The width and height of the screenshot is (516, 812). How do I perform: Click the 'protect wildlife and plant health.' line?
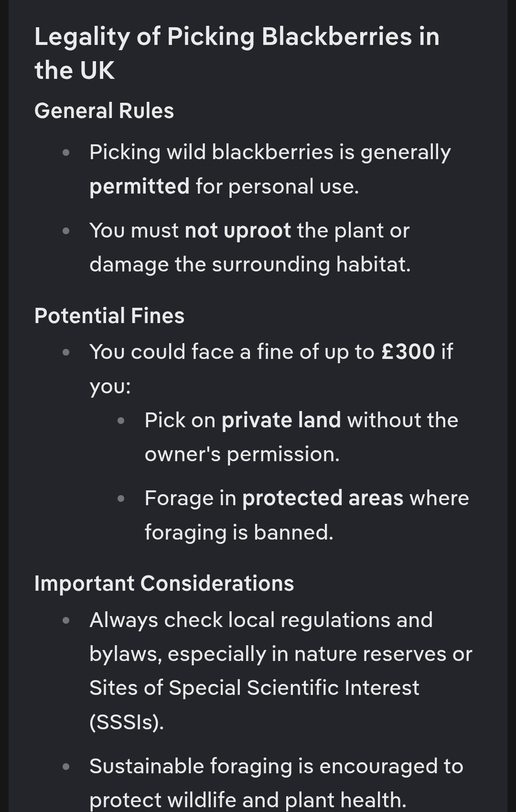(247, 800)
